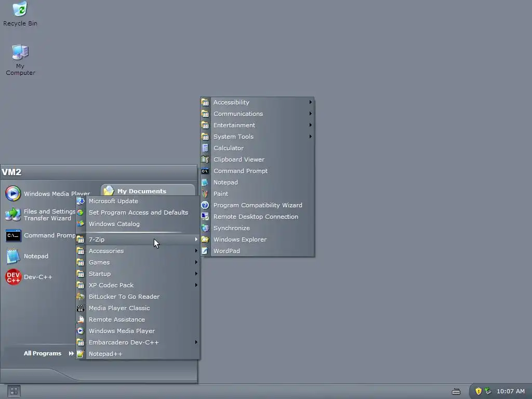The height and width of the screenshot is (399, 532).
Task: Expand the Games submenu arrow
Action: point(196,262)
